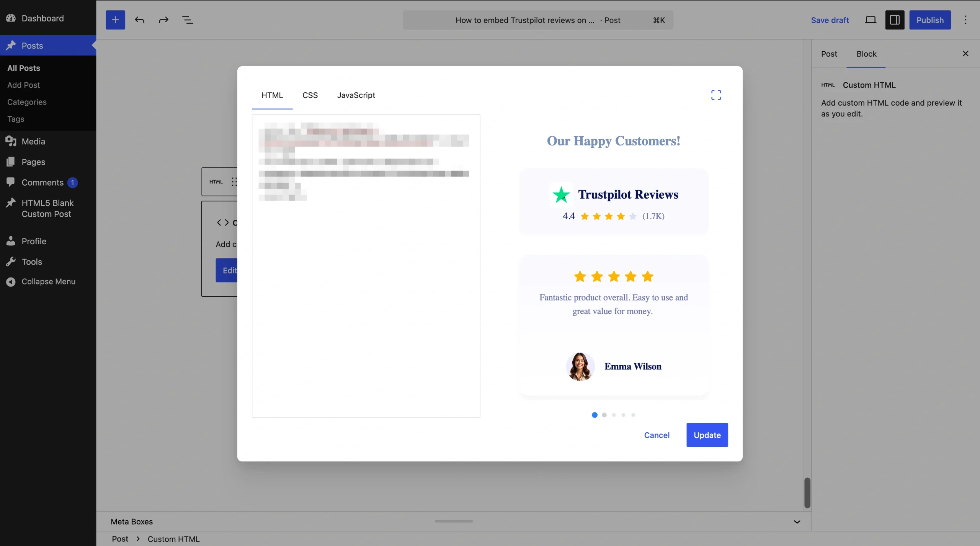The width and height of the screenshot is (980, 546).
Task: Click Emma Wilson's avatar photo
Action: pyautogui.click(x=580, y=366)
